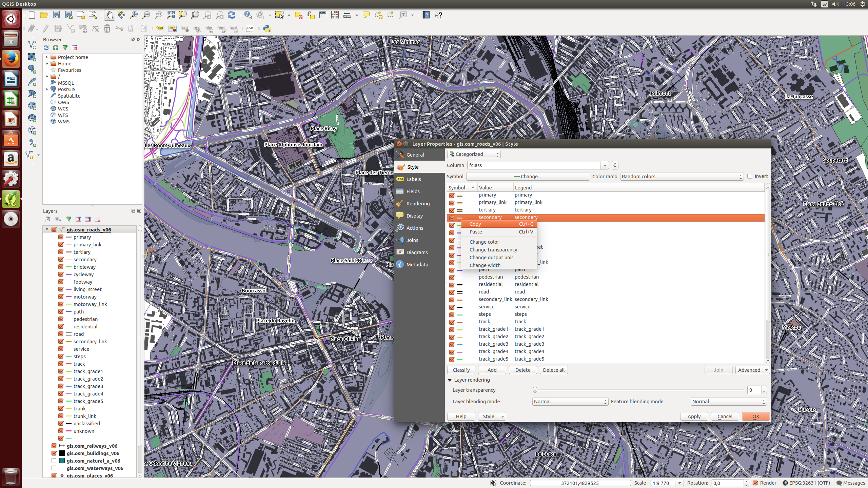The height and width of the screenshot is (488, 868).
Task: Choose Copy in the context menu
Action: click(499, 224)
